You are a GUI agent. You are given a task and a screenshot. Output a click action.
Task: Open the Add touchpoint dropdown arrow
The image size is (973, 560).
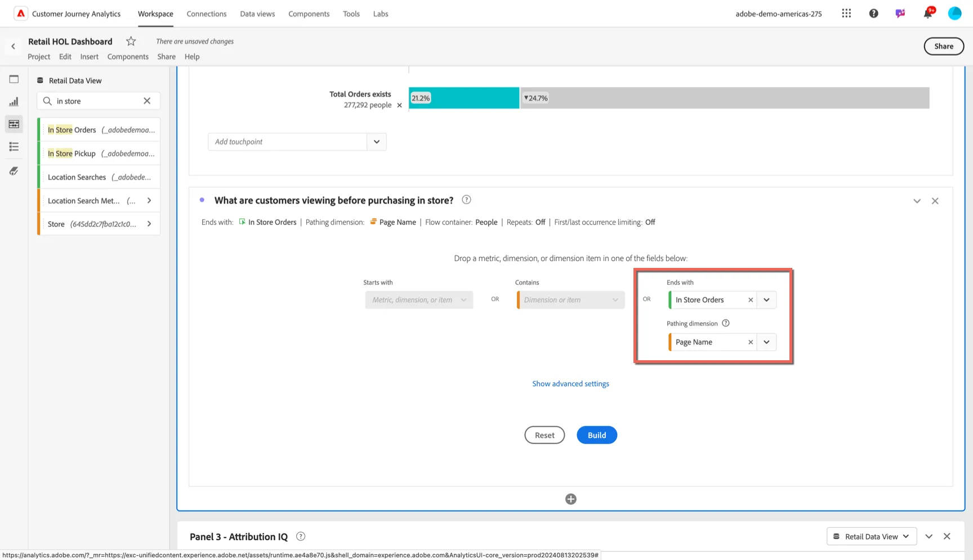(377, 142)
